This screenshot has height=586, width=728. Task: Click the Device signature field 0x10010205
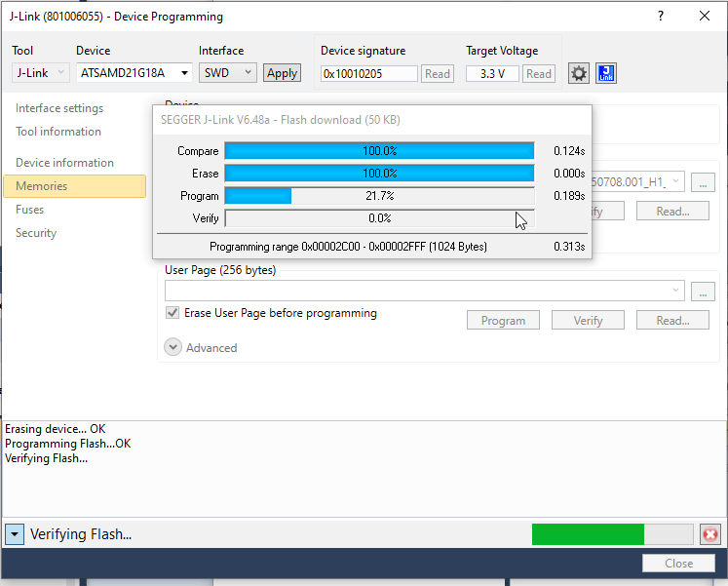(368, 74)
